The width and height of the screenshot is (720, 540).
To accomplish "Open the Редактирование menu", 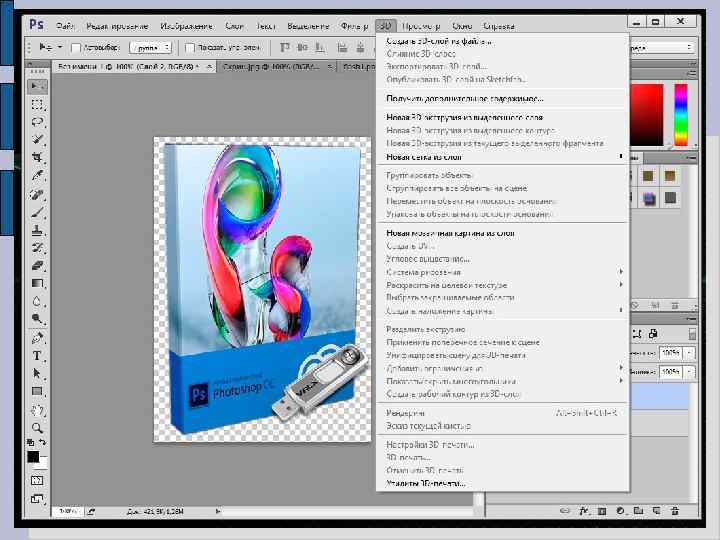I will [118, 26].
